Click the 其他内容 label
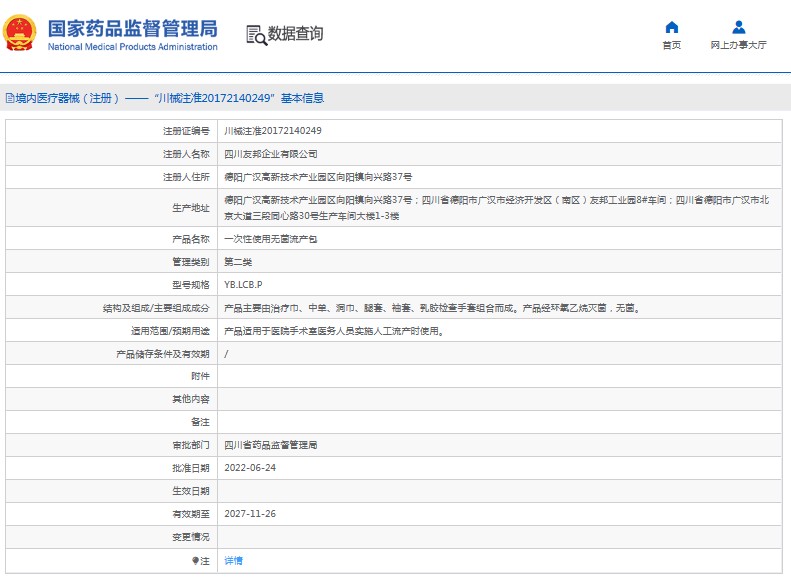 coord(191,399)
